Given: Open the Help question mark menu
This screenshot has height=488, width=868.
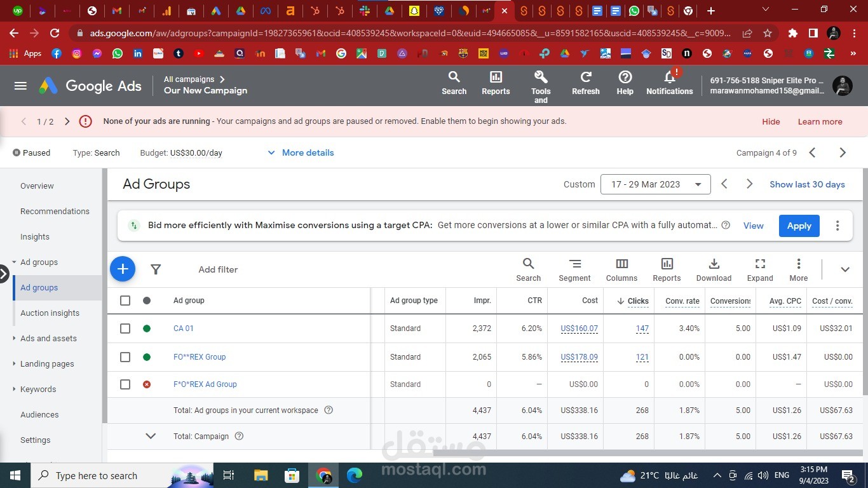Looking at the screenshot, I should [625, 83].
